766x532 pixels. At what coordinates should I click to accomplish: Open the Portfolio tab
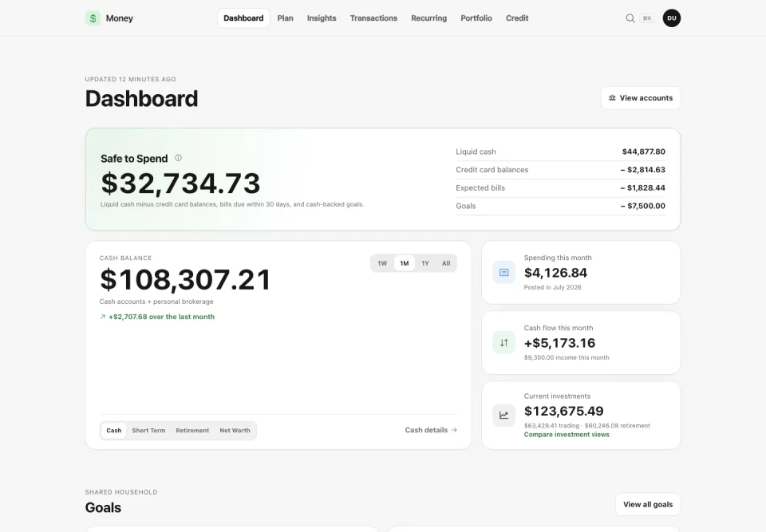click(476, 18)
